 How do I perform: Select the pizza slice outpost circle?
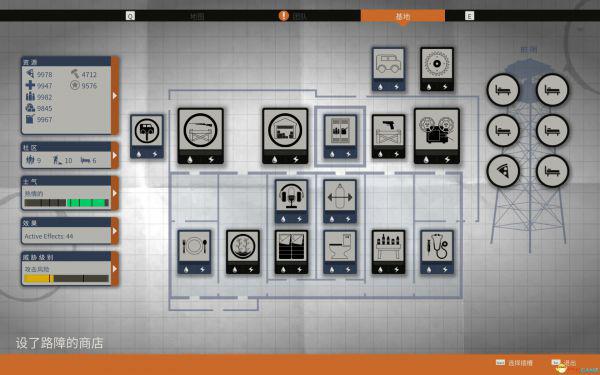point(503,171)
